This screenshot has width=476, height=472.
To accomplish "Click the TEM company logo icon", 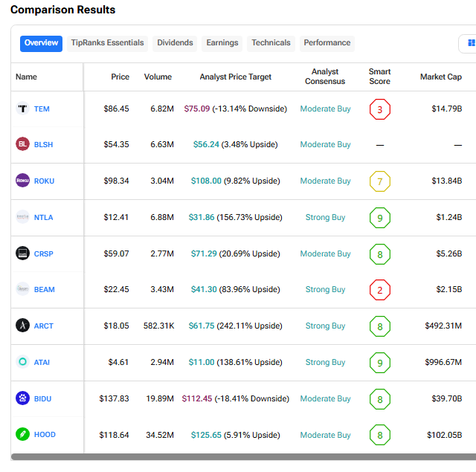I will [22, 109].
